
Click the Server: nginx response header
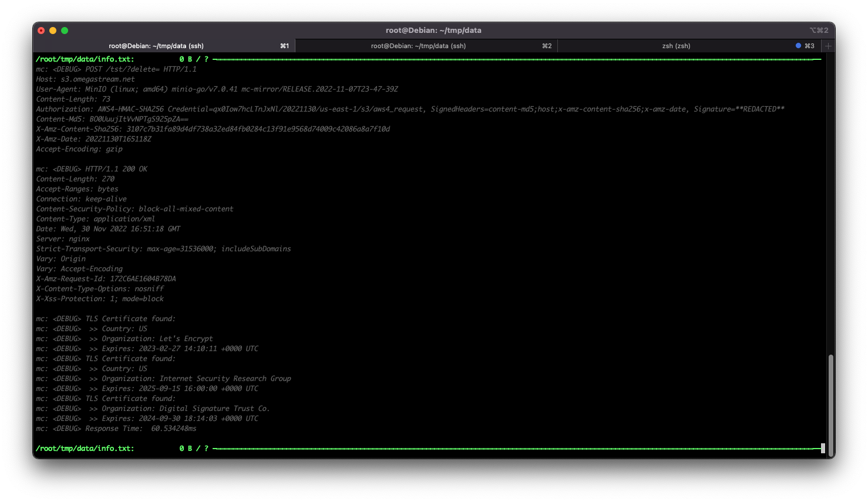[x=63, y=238]
